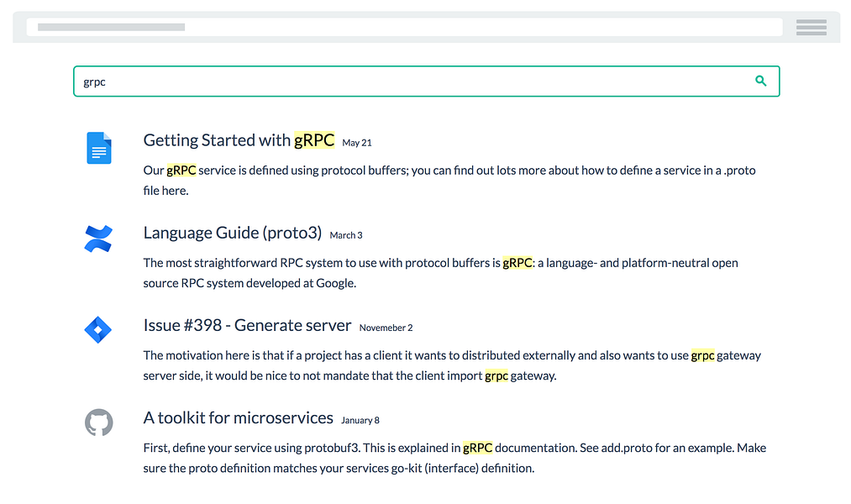The image size is (851, 504).
Task: Click snippet starting 'The motivation here is that'
Action: [452, 365]
